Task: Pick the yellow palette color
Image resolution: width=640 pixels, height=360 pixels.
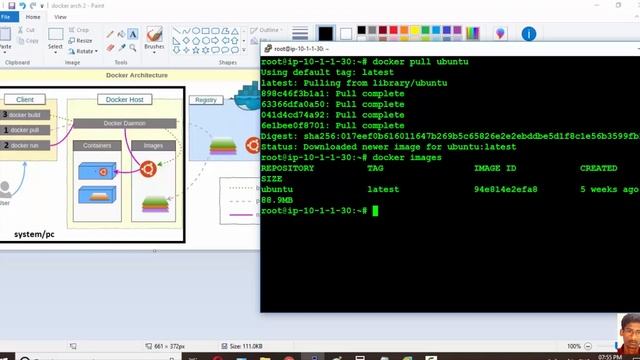Action: click(415, 30)
